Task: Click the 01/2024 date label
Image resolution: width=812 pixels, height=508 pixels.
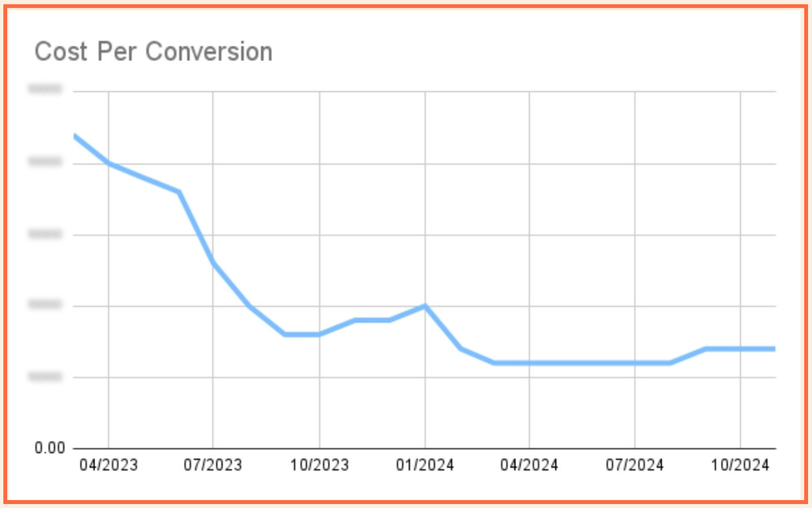Action: point(425,465)
